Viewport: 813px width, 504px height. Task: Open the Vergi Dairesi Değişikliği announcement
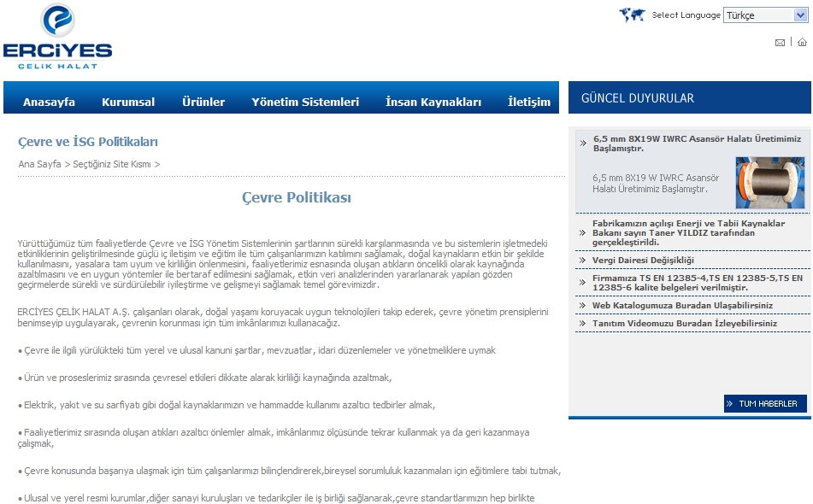643,260
